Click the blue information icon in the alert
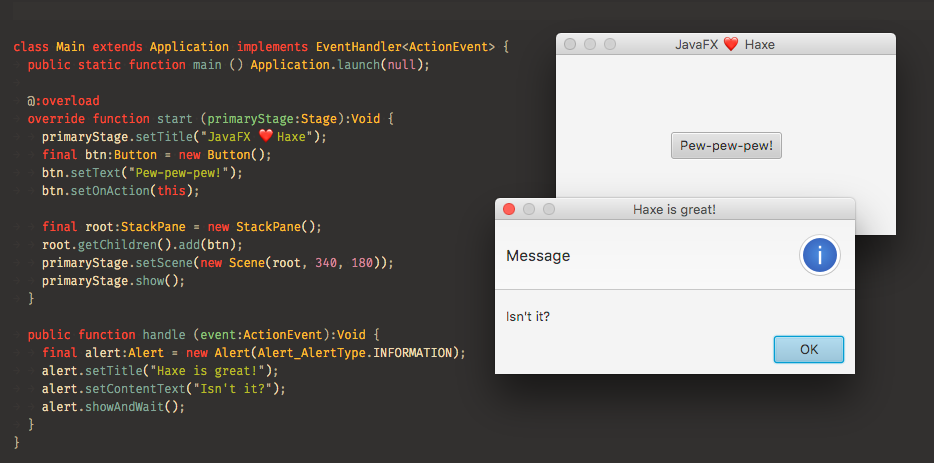The width and height of the screenshot is (934, 463). pyautogui.click(x=820, y=255)
